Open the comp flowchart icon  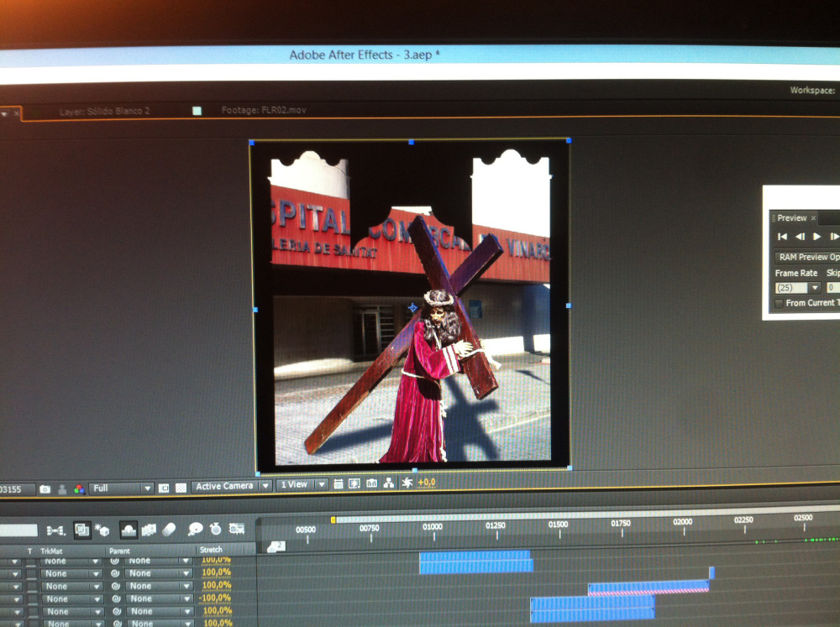389,484
